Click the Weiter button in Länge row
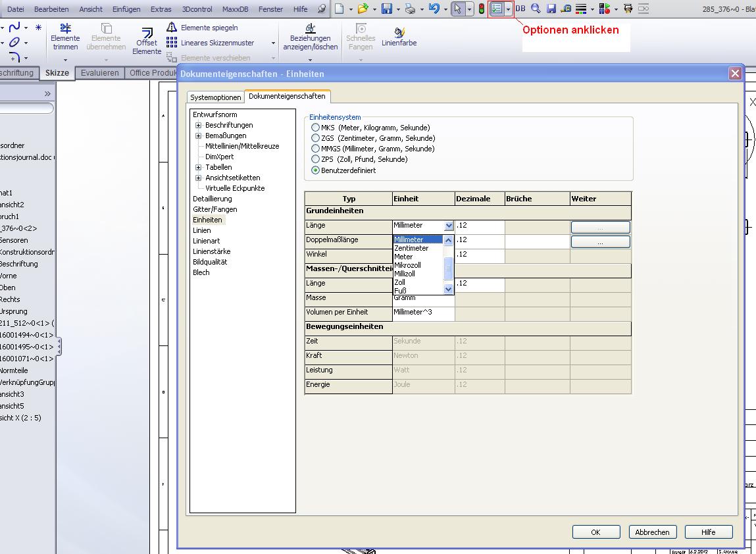The height and width of the screenshot is (554, 756). (x=600, y=227)
